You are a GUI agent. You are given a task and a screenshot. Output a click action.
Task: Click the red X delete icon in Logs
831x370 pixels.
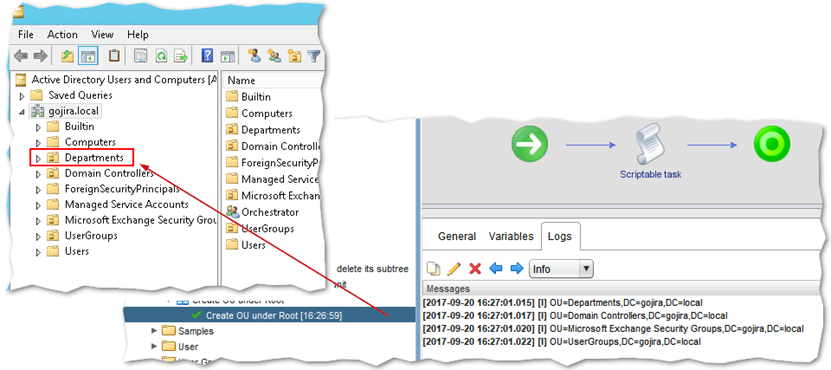click(475, 269)
